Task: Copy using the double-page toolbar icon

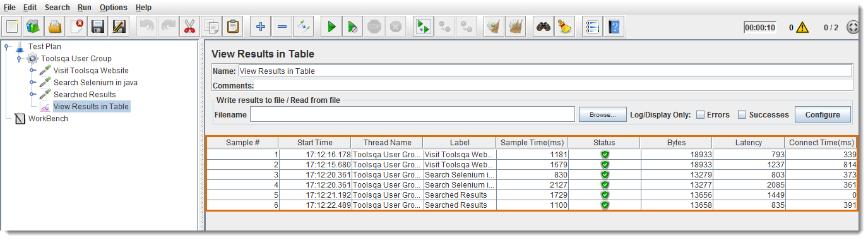Action: [x=211, y=27]
